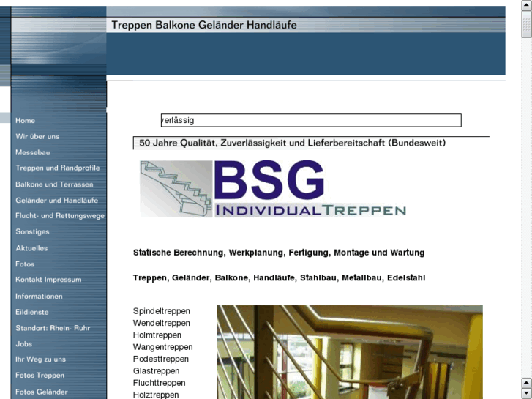The width and height of the screenshot is (532, 399).
Task: Click the scrollbar down arrow at bottom
Action: [527, 393]
